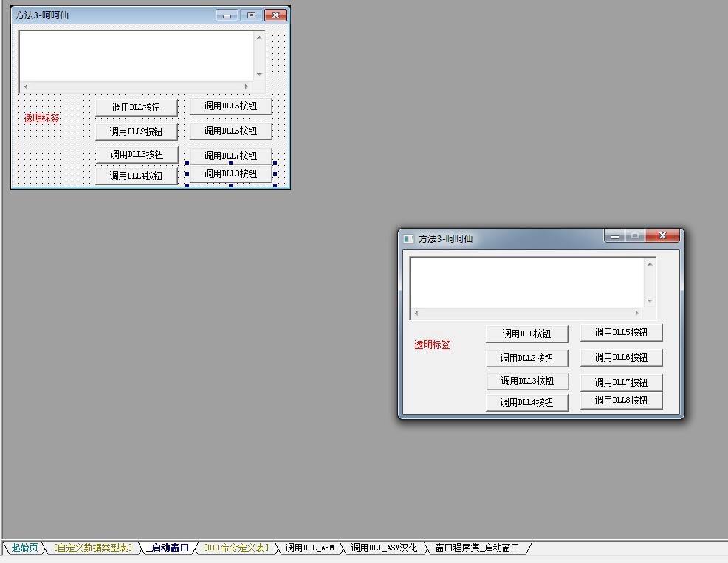Click inside the design form's edit box
Viewport: 728px width, 563px height.
coord(137,55)
